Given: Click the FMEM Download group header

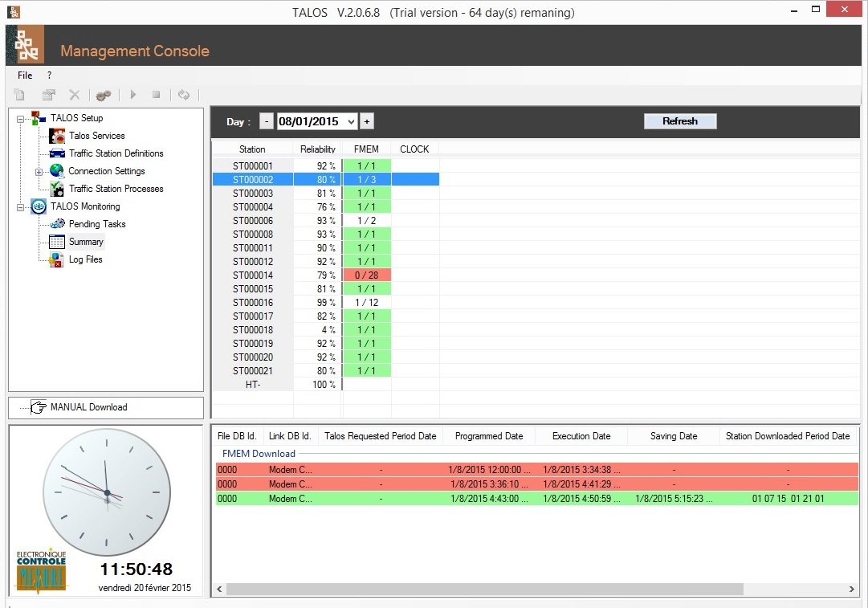Looking at the screenshot, I should [259, 454].
